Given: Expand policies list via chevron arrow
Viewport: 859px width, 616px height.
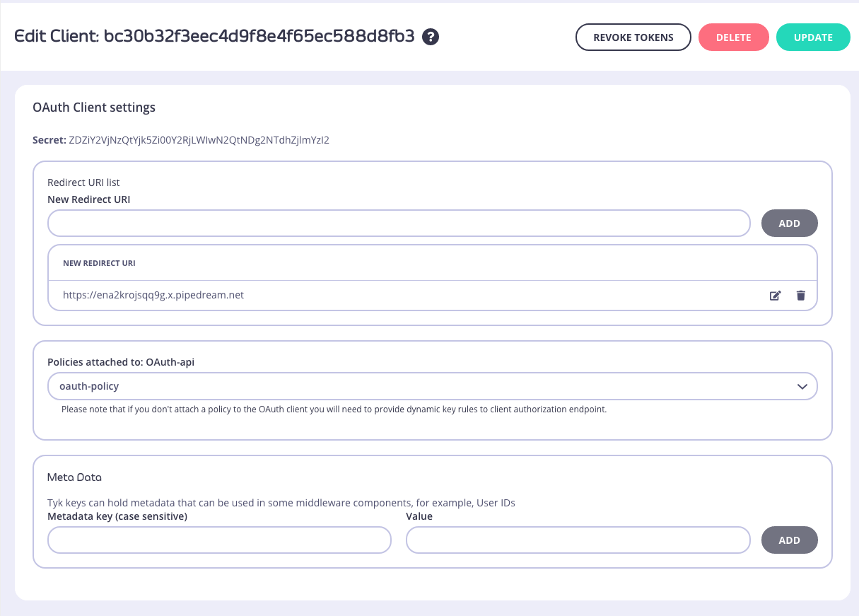Looking at the screenshot, I should [802, 387].
